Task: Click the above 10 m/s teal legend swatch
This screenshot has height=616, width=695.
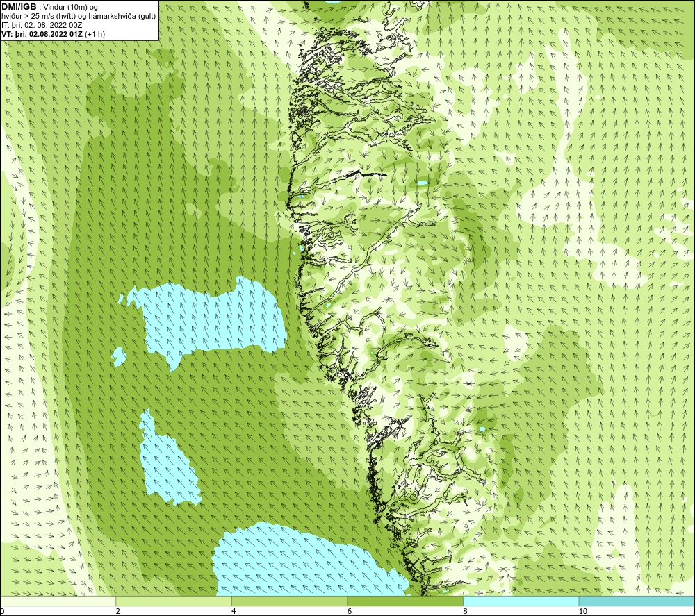Action: click(637, 601)
